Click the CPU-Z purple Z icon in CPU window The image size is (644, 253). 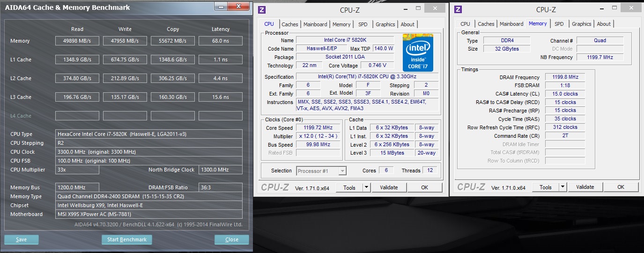click(x=262, y=10)
